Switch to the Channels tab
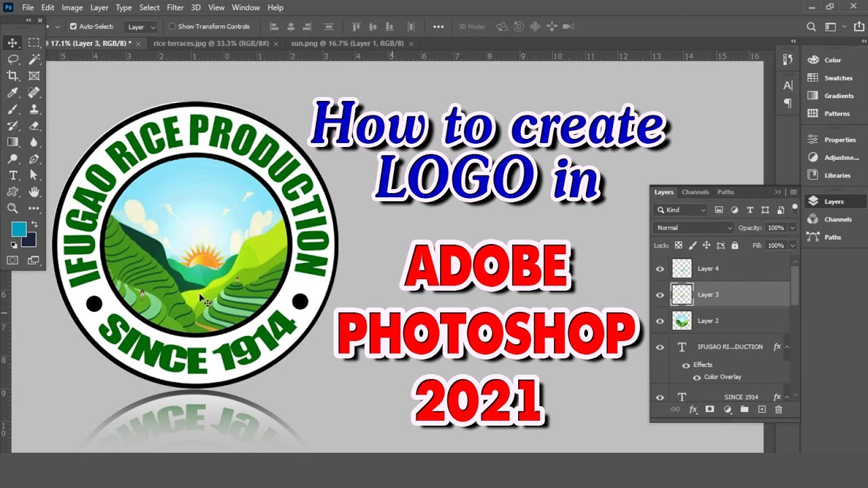Viewport: 868px width, 488px height. click(695, 192)
